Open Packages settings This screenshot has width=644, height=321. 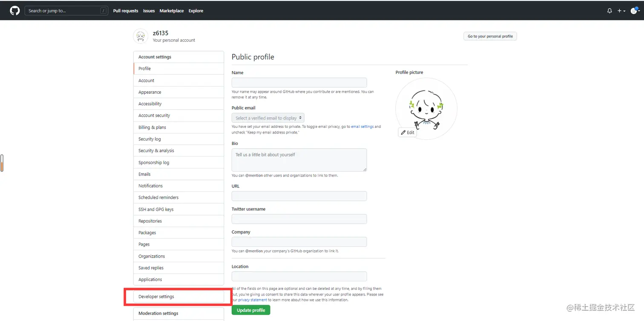point(178,233)
